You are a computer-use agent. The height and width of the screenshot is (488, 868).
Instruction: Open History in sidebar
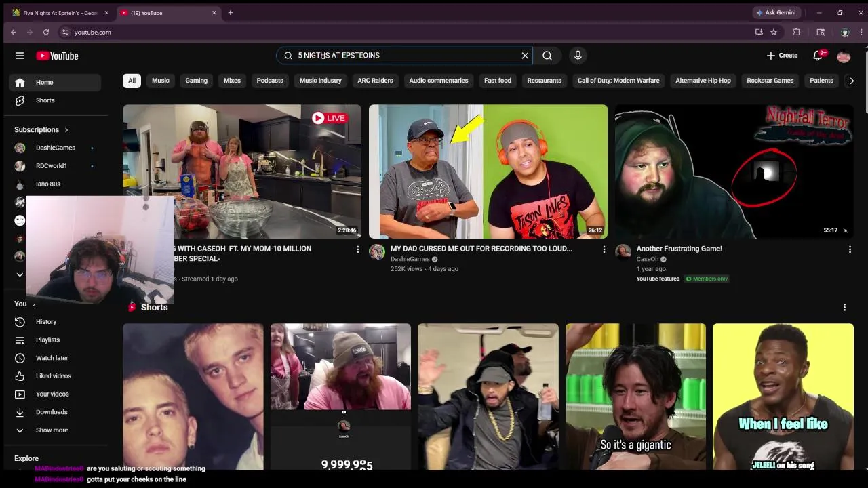[x=55, y=322]
